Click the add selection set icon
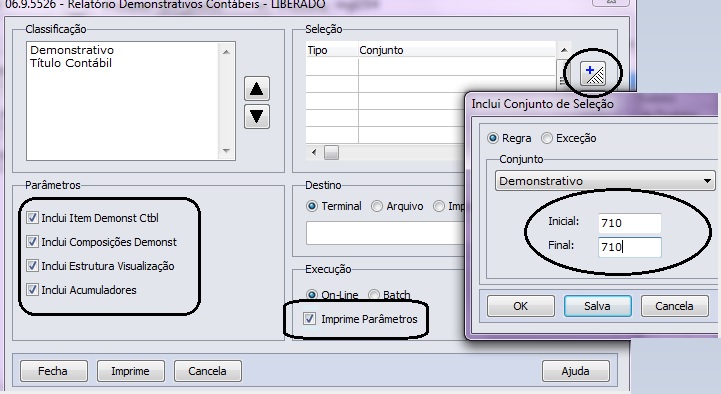721x394 pixels. pos(593,73)
